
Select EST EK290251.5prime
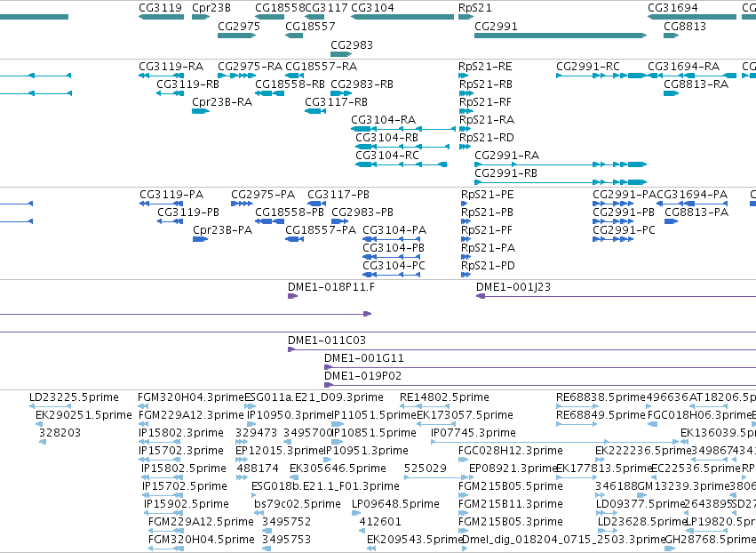click(x=39, y=424)
